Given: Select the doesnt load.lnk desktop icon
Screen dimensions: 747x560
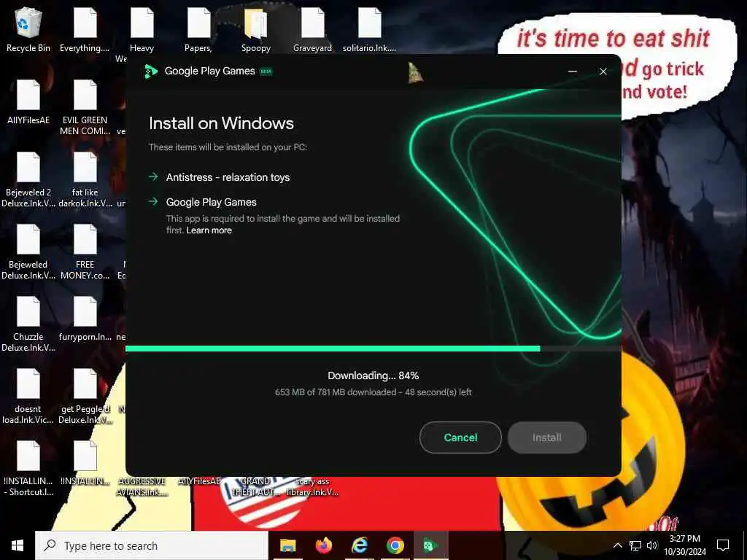Looking at the screenshot, I should click(x=28, y=397).
